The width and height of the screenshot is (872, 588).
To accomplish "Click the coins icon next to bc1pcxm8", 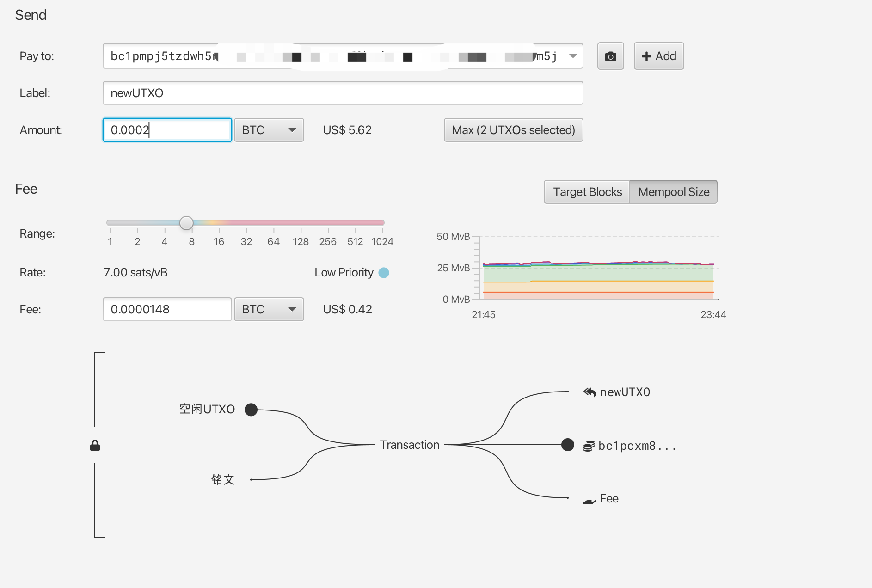I will [589, 446].
